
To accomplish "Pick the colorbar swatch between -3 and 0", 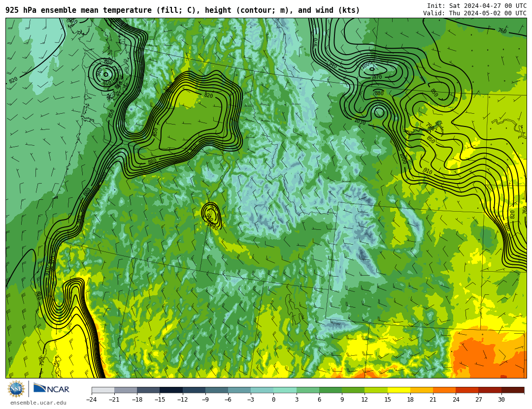I will pyautogui.click(x=262, y=390).
